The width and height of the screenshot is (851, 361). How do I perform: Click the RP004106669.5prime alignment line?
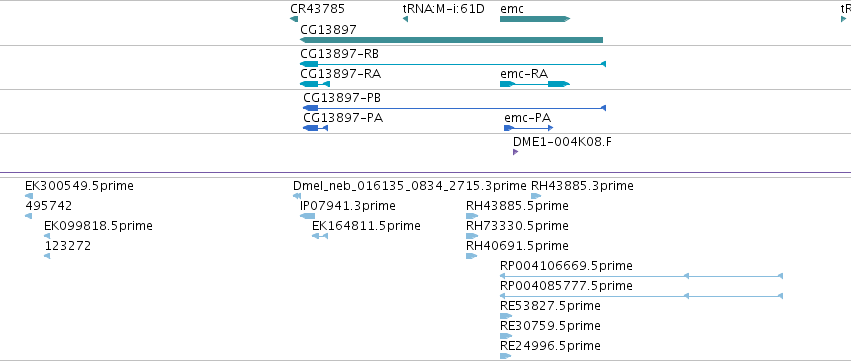[642, 276]
